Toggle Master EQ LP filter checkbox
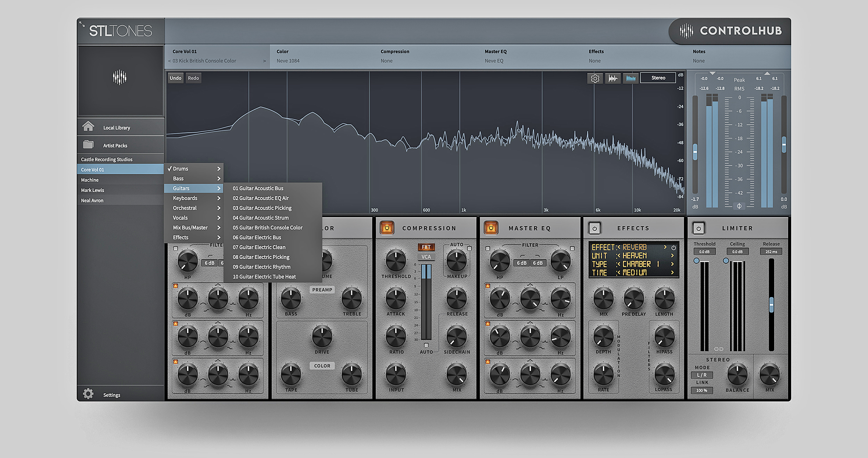The image size is (868, 458). point(572,248)
